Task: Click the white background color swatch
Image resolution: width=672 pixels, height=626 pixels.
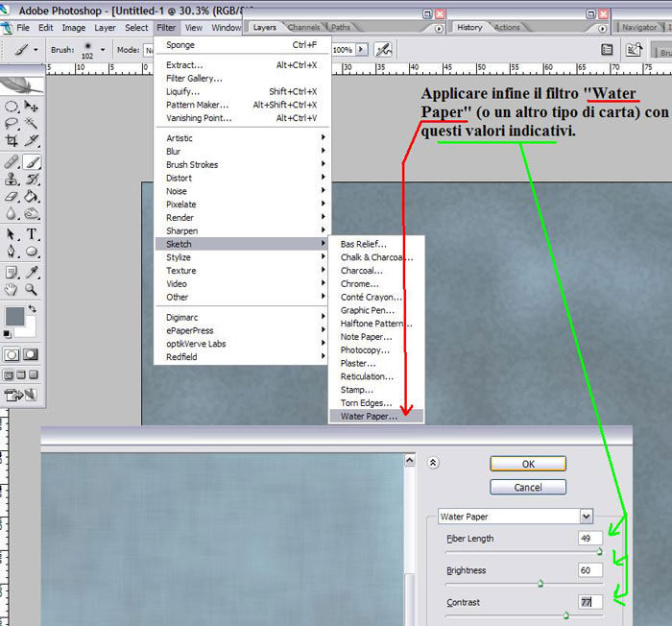Action: pyautogui.click(x=28, y=329)
